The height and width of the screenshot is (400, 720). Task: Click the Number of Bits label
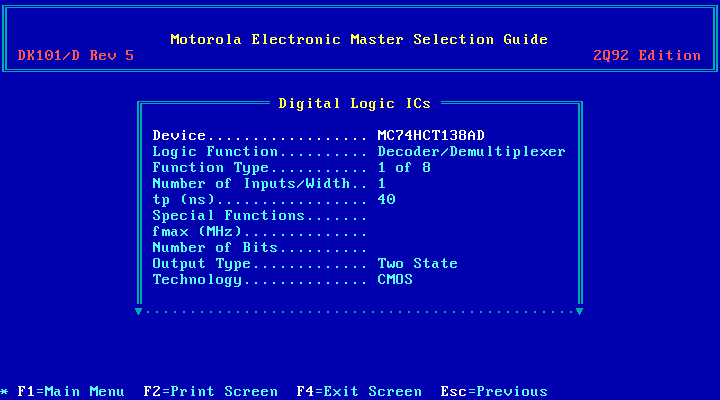(215, 248)
